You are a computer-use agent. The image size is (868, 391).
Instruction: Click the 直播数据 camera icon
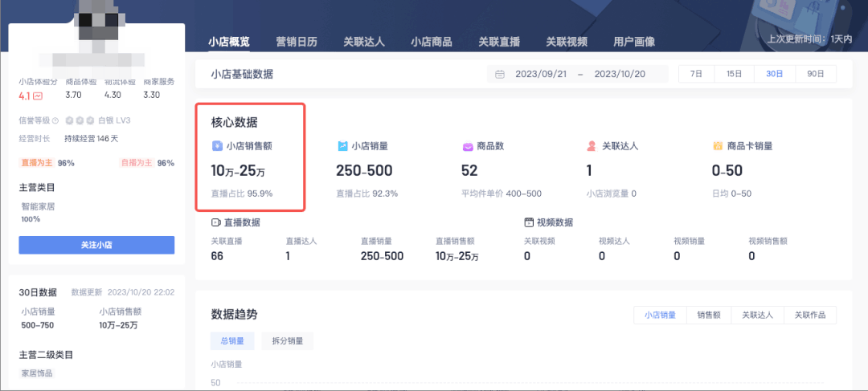click(x=216, y=222)
